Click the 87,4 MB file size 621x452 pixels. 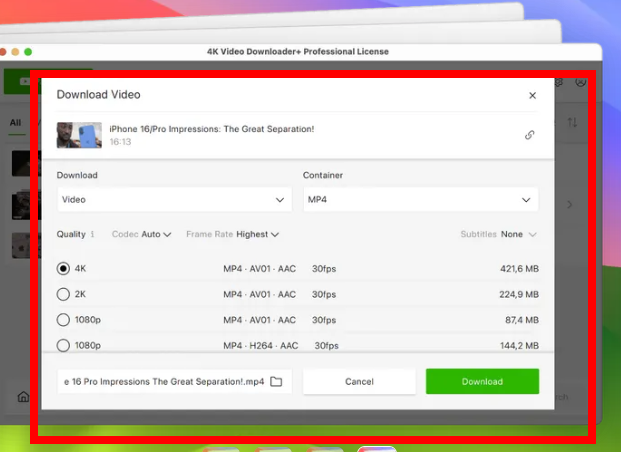522,320
